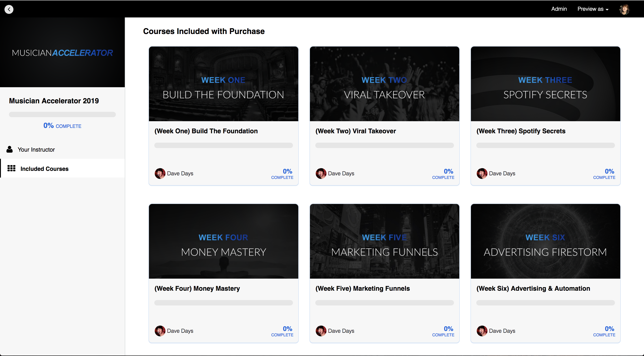Screen dimensions: 644x356
Task: Click Musician Accelerator 2019 heading
Action: (x=54, y=101)
